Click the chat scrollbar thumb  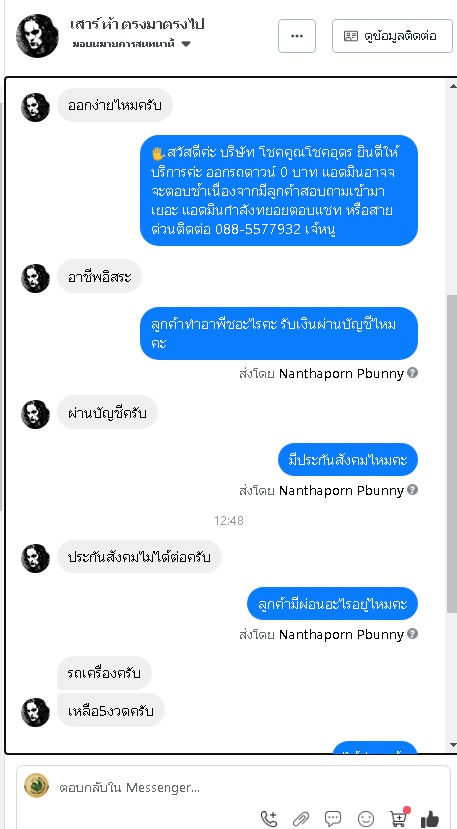tap(452, 455)
